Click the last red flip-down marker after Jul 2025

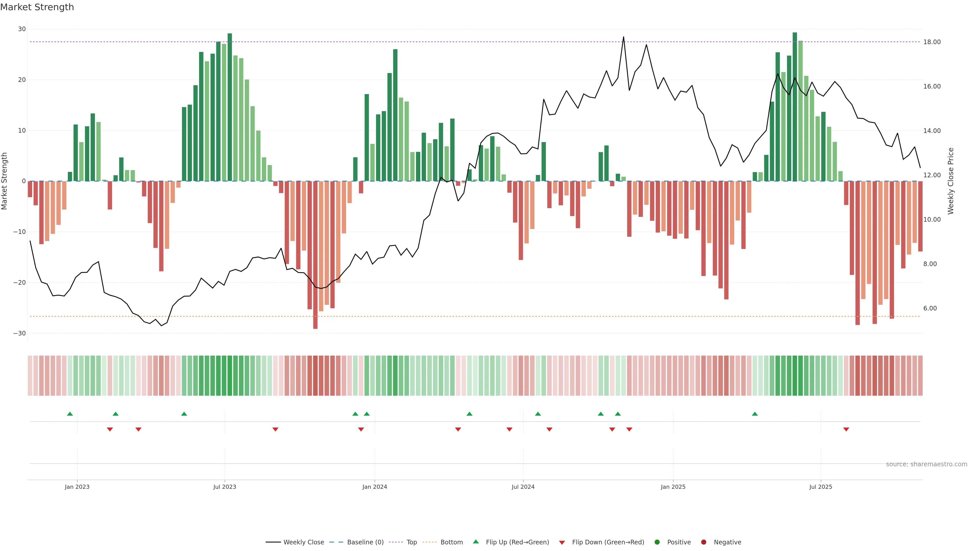coord(846,429)
